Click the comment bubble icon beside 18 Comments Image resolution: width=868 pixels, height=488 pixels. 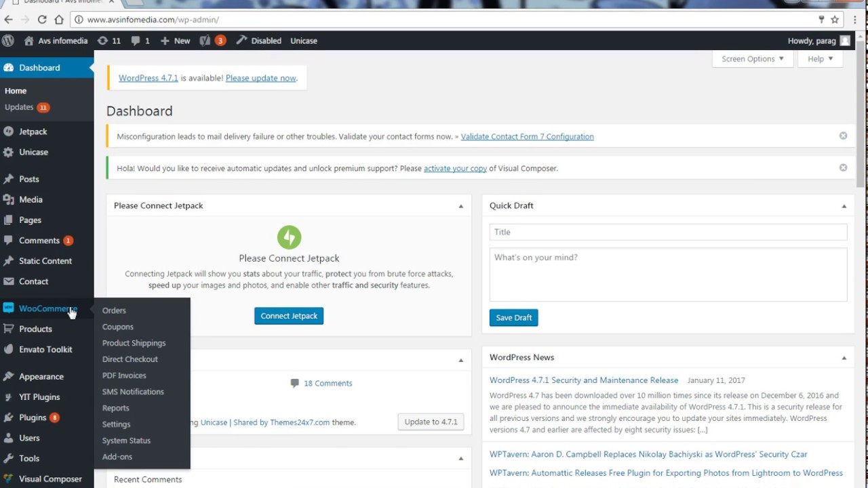tap(294, 383)
